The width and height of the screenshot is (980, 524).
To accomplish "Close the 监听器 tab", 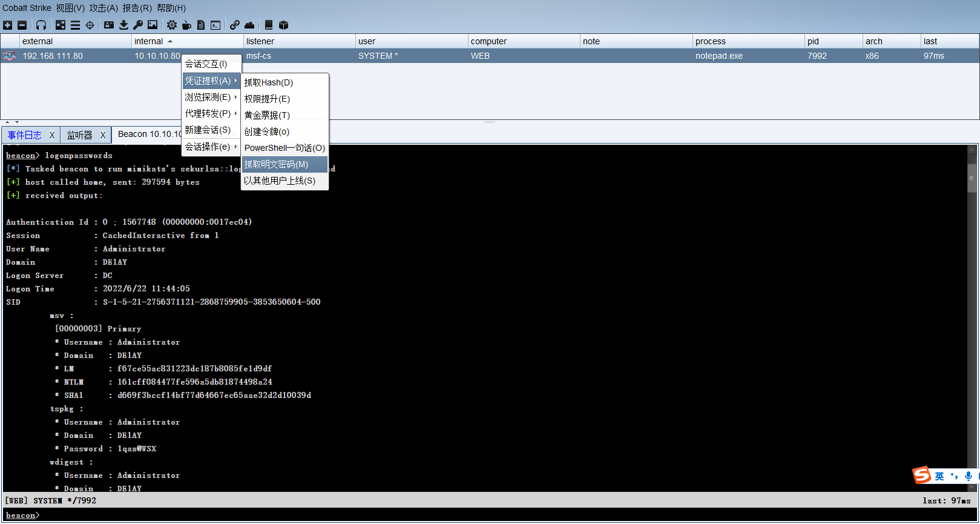I will pos(103,135).
